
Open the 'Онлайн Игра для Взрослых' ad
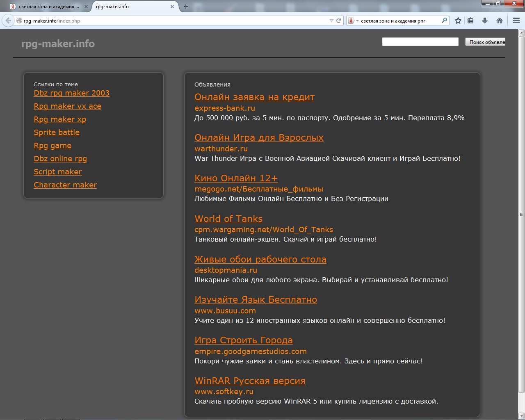point(259,138)
